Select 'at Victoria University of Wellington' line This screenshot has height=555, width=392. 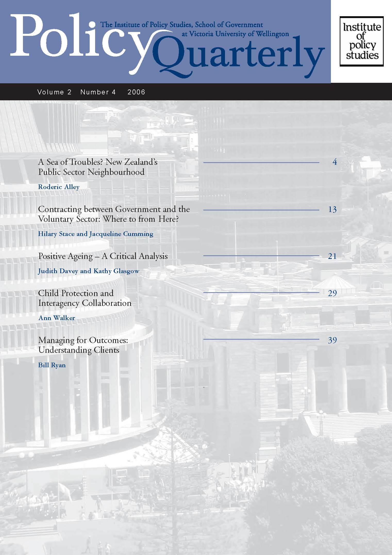235,34
